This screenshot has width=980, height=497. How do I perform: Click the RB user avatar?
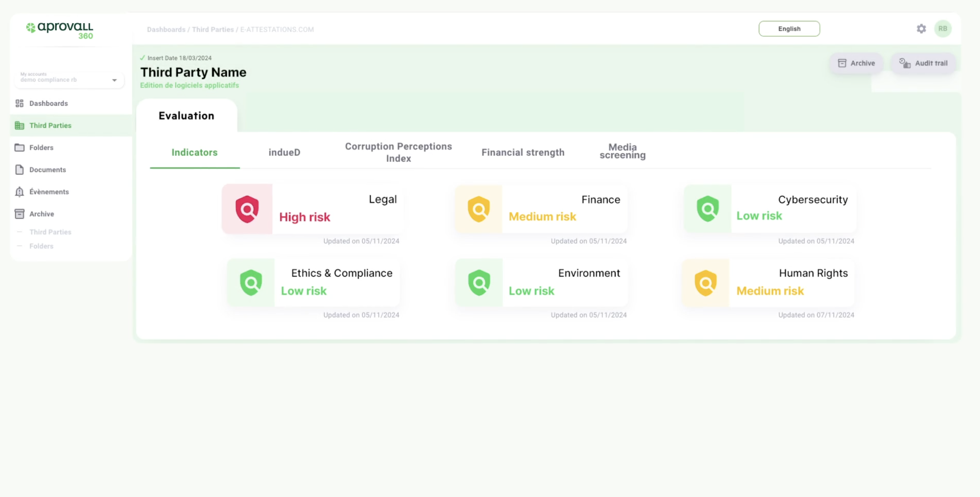[943, 29]
